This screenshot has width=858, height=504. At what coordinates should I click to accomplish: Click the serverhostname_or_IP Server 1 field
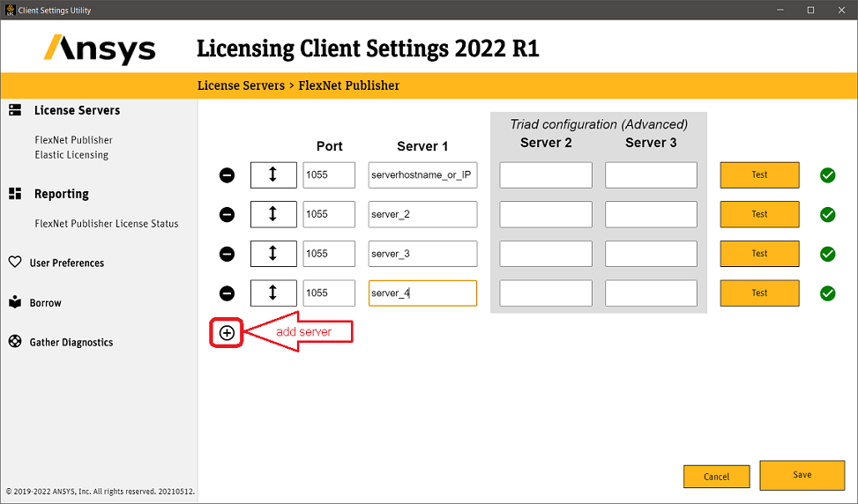[x=422, y=175]
